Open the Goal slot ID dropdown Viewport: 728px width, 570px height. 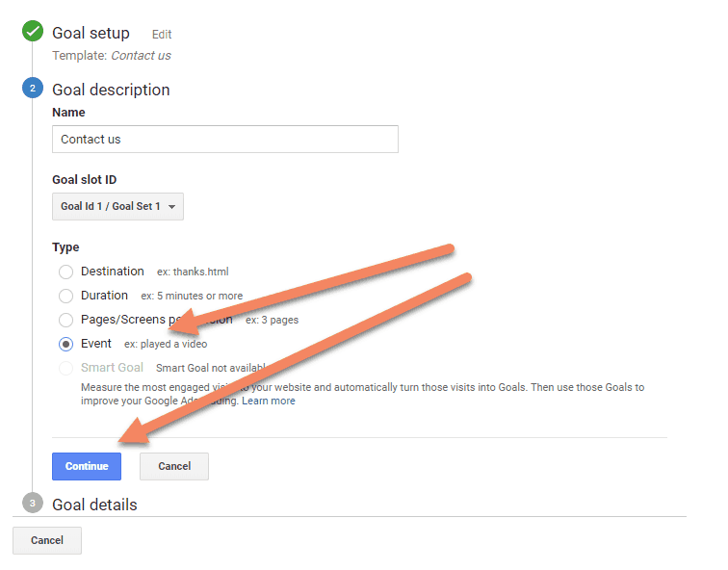[x=117, y=206]
